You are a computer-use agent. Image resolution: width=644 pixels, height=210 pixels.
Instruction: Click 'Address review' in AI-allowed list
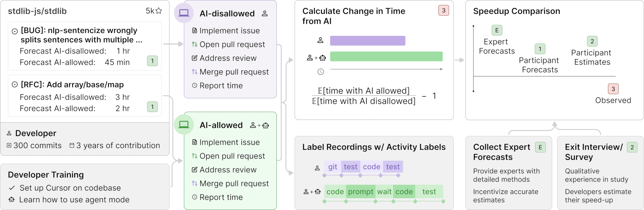click(228, 170)
